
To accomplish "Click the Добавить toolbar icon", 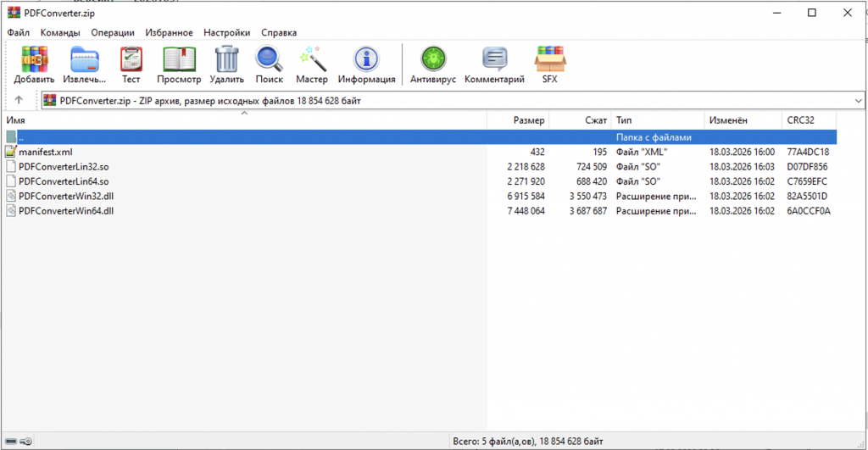I will [x=34, y=59].
